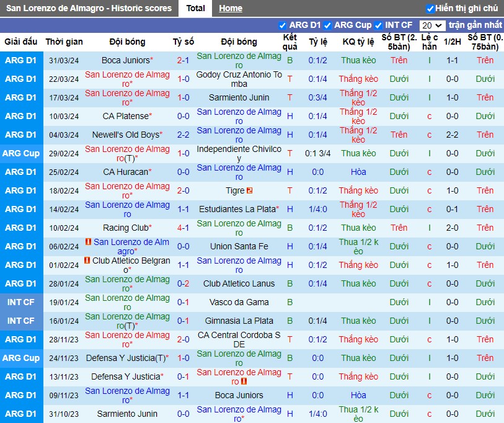Click the Giải đấu column header
The image size is (504, 423).
21,42
